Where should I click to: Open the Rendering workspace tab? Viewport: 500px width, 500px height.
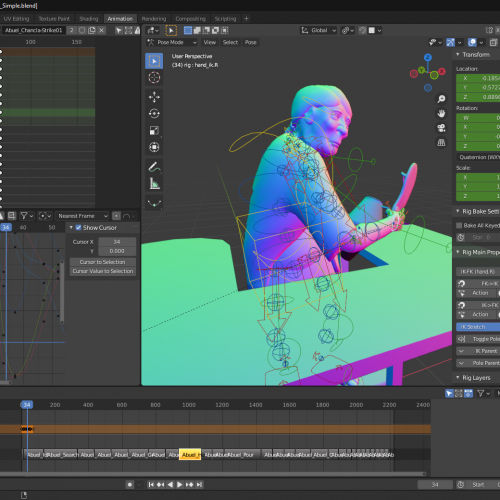(154, 19)
